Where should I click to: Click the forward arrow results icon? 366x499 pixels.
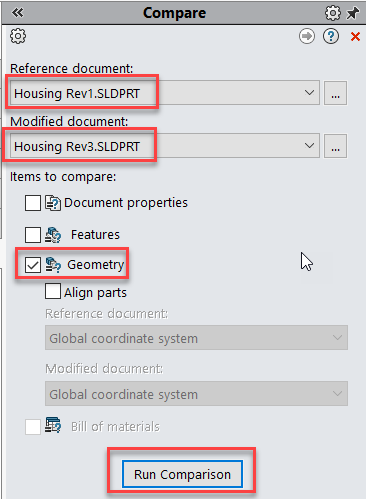coord(307,36)
